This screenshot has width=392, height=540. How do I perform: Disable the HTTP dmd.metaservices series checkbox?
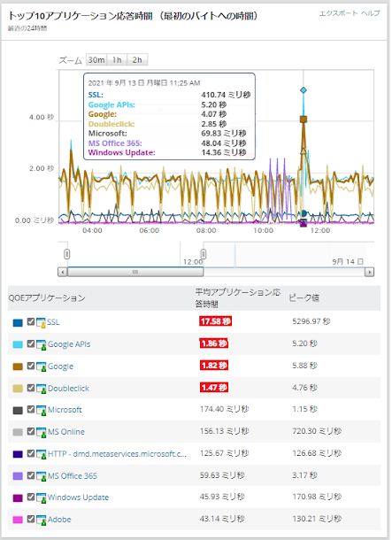31,453
